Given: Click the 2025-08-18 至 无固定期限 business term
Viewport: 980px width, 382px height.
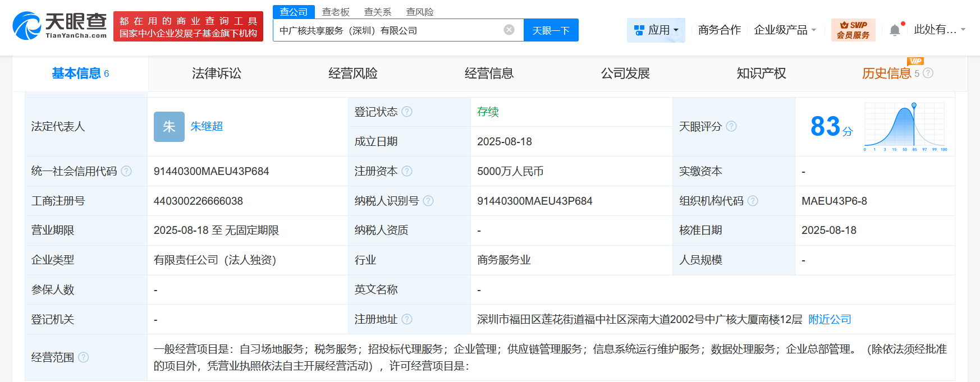Looking at the screenshot, I should (x=216, y=230).
